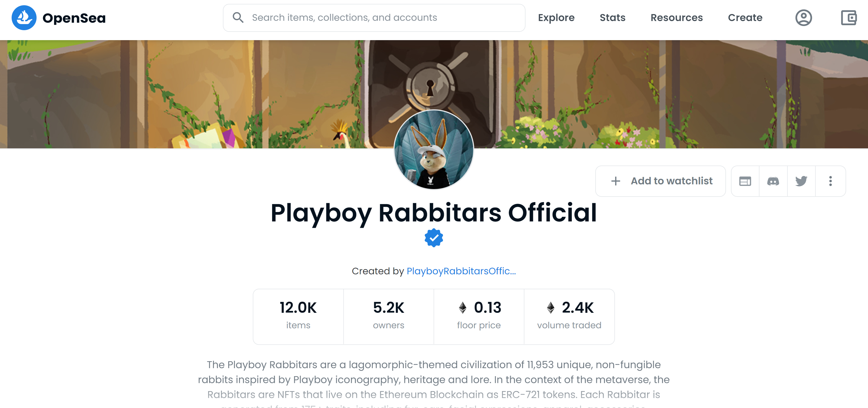Open the Explore menu
This screenshot has width=868, height=408.
pos(556,18)
